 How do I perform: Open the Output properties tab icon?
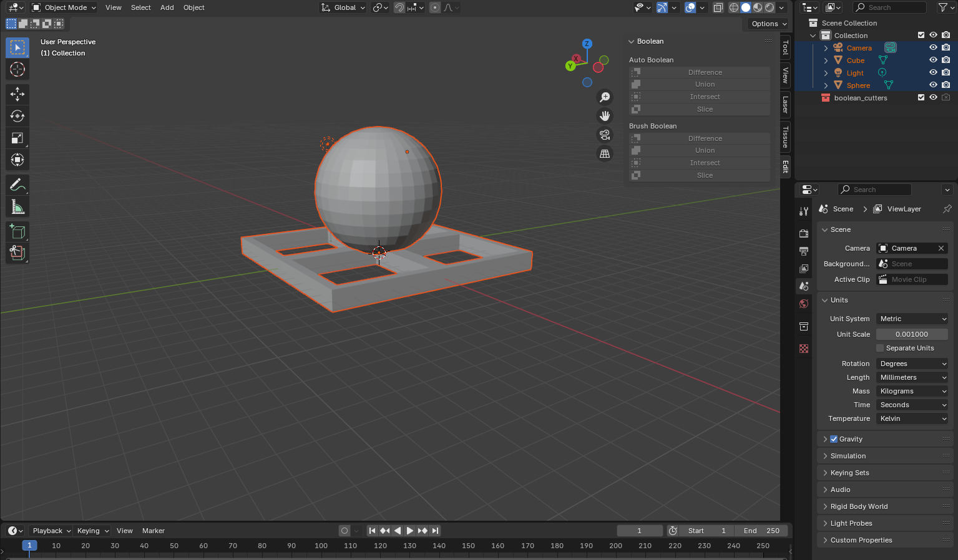click(804, 251)
